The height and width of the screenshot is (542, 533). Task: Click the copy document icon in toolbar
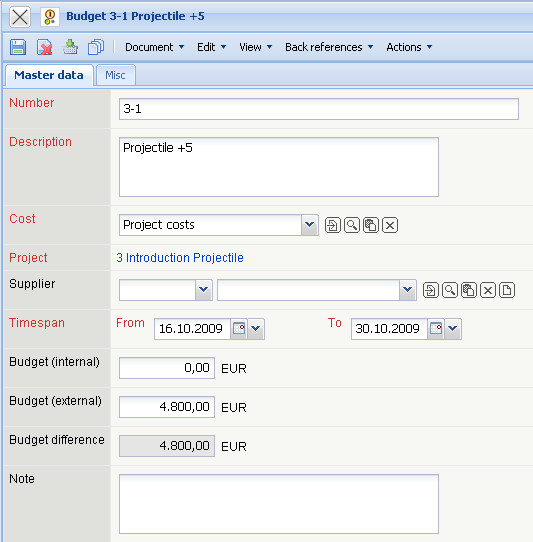click(x=96, y=47)
